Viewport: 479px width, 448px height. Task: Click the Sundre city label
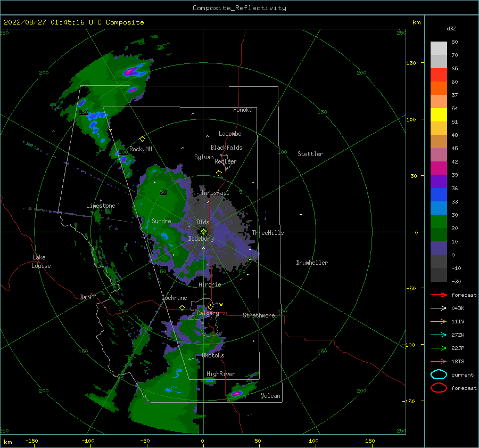point(161,221)
